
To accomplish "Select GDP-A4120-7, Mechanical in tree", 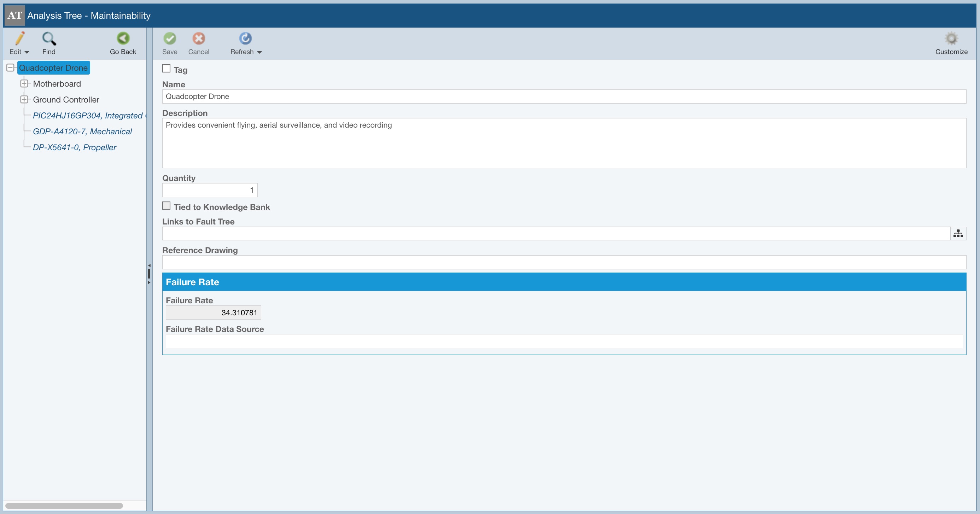I will click(82, 131).
